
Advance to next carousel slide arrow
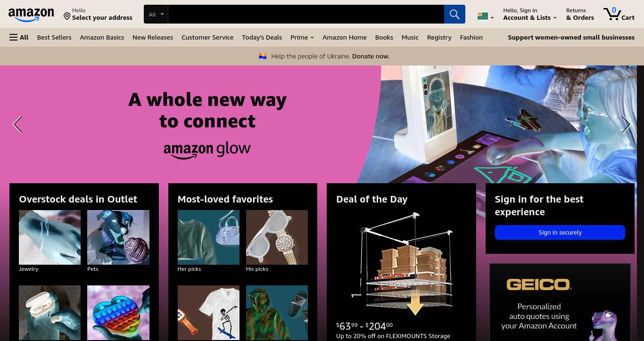pyautogui.click(x=626, y=124)
